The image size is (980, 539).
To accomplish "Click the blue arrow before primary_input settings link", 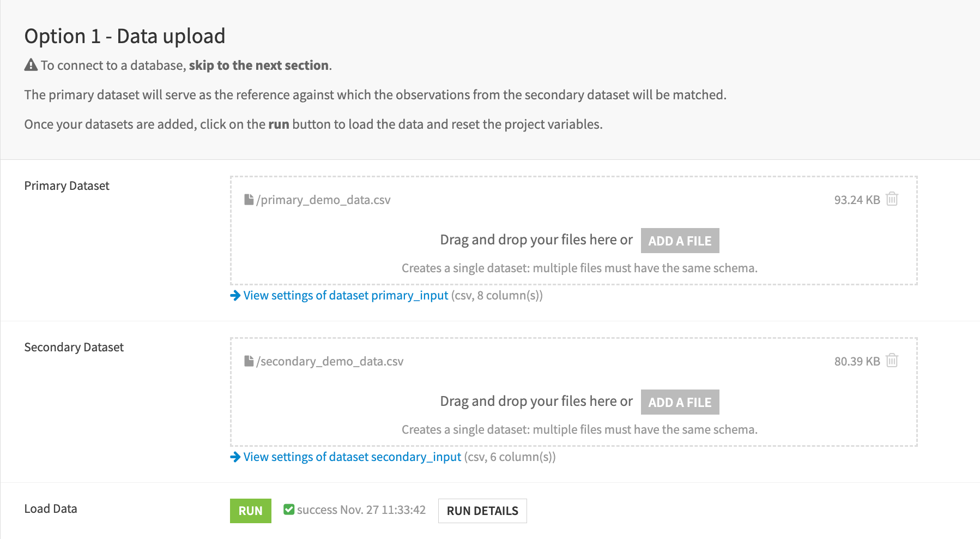I will [x=234, y=296].
